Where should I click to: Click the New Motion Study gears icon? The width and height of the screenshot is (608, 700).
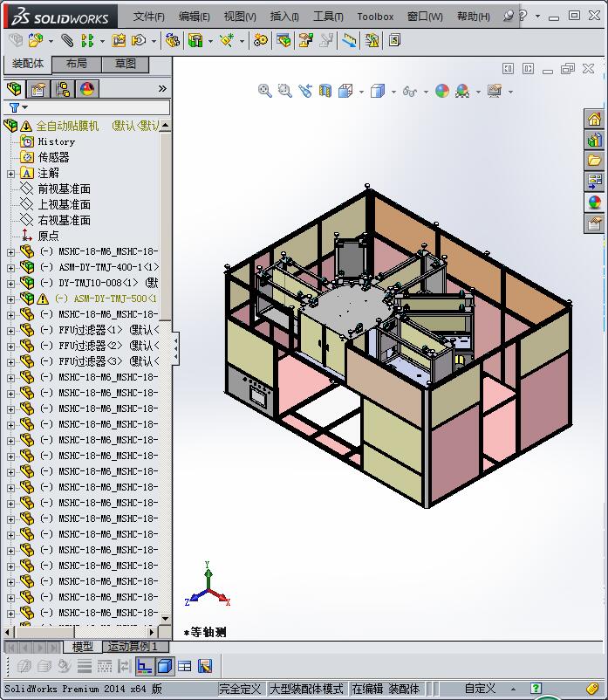pyautogui.click(x=261, y=41)
